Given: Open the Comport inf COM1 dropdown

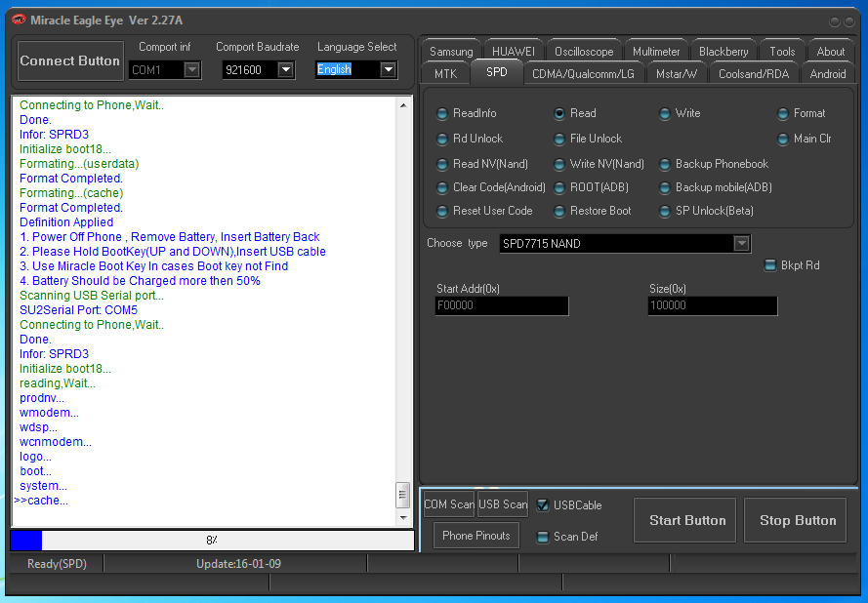Looking at the screenshot, I should (x=192, y=69).
